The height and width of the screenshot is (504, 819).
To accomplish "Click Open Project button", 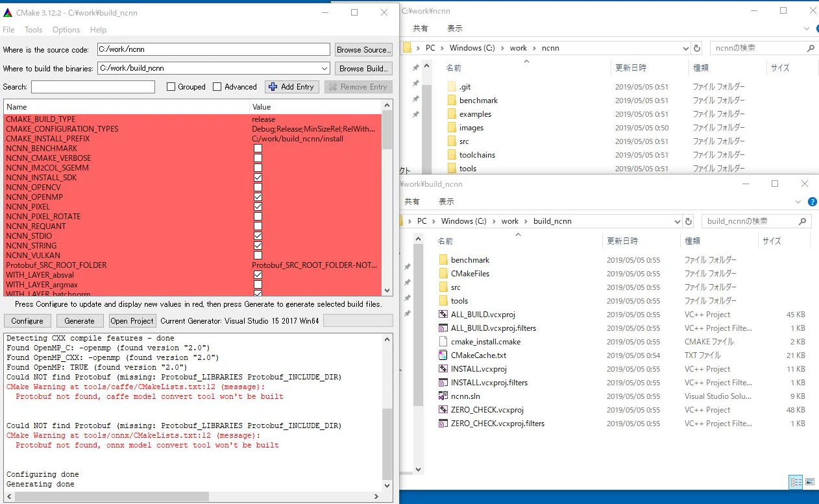I will 132,320.
